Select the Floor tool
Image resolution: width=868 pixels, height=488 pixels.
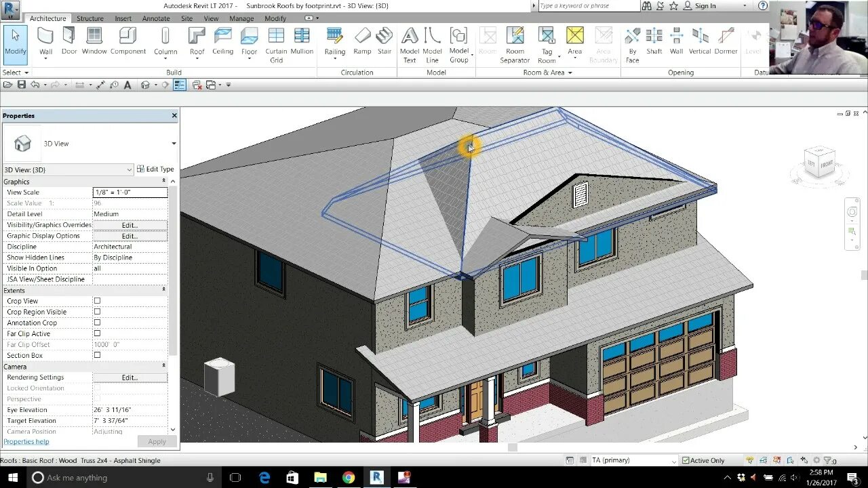(249, 42)
